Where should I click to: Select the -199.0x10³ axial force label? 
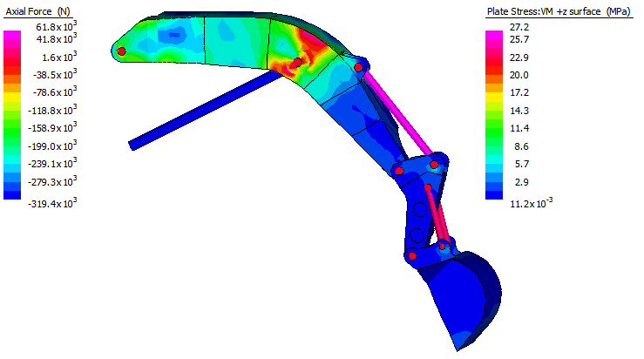click(52, 146)
